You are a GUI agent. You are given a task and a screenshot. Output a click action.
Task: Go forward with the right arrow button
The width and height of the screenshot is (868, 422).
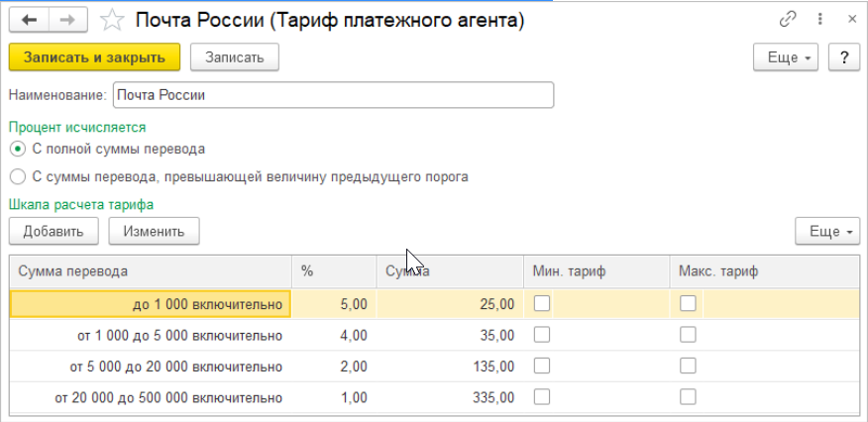(x=68, y=21)
